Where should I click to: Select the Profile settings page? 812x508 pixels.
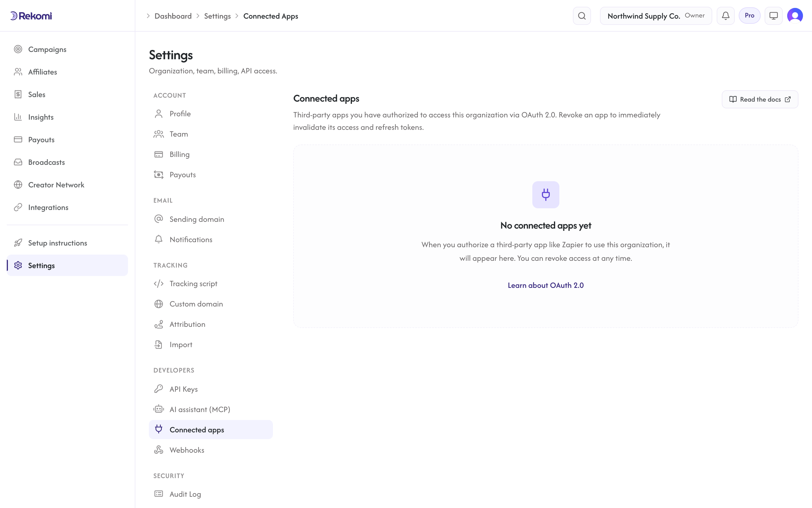click(x=211, y=114)
